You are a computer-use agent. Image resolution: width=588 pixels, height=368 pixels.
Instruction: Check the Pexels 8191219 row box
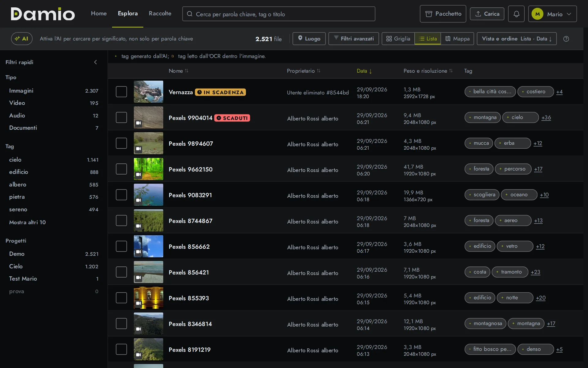tap(121, 349)
